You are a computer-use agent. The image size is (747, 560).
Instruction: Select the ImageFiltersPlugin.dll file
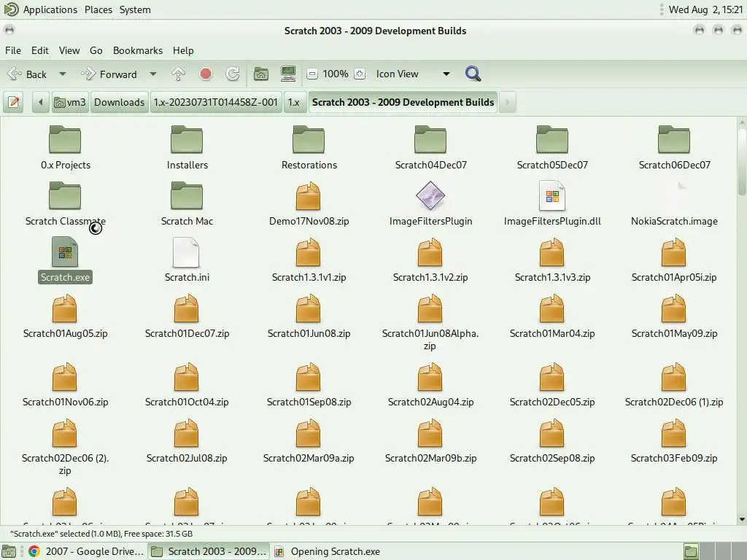552,204
